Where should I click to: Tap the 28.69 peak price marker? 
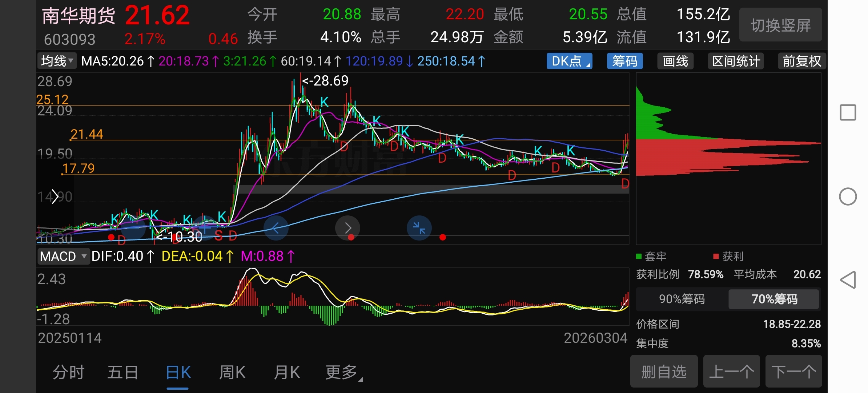click(326, 80)
